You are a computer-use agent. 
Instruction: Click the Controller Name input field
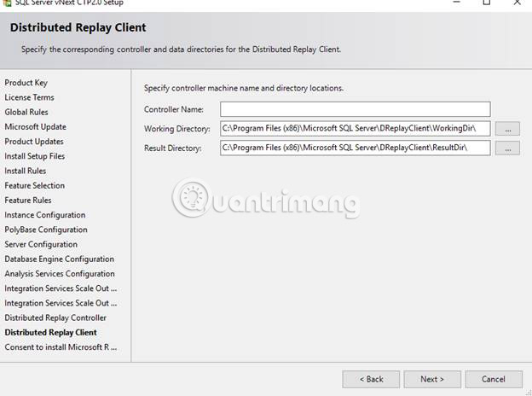coord(356,109)
